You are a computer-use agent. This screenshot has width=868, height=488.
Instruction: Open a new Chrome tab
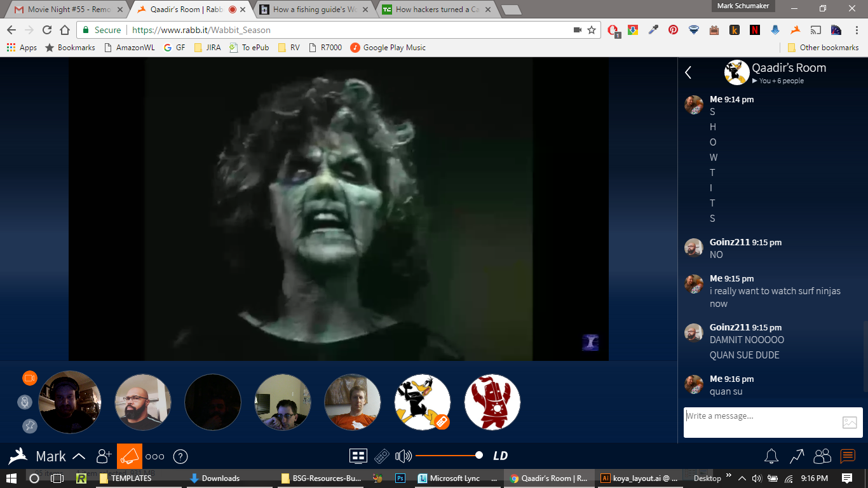511,10
